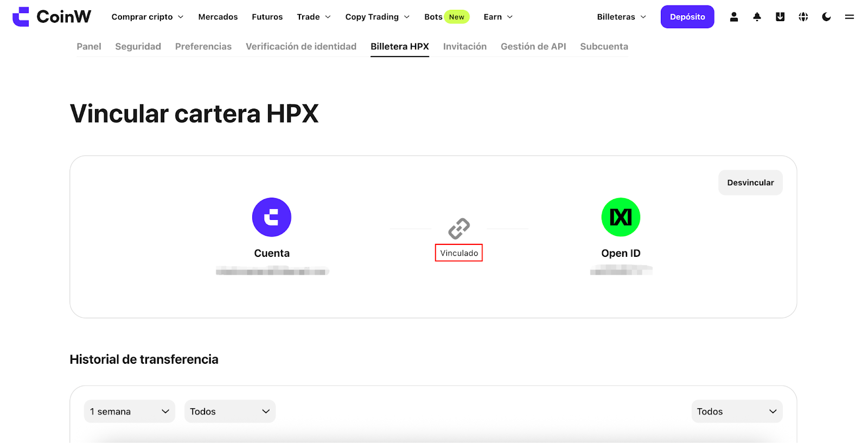Switch to the Seguridad tab
This screenshot has width=868, height=443.
click(x=138, y=47)
